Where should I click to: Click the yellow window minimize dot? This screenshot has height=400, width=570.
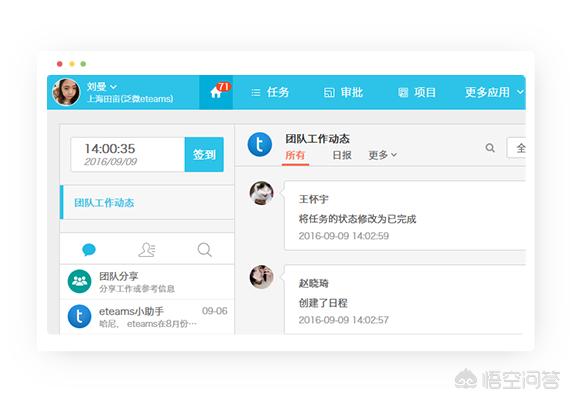(72, 64)
